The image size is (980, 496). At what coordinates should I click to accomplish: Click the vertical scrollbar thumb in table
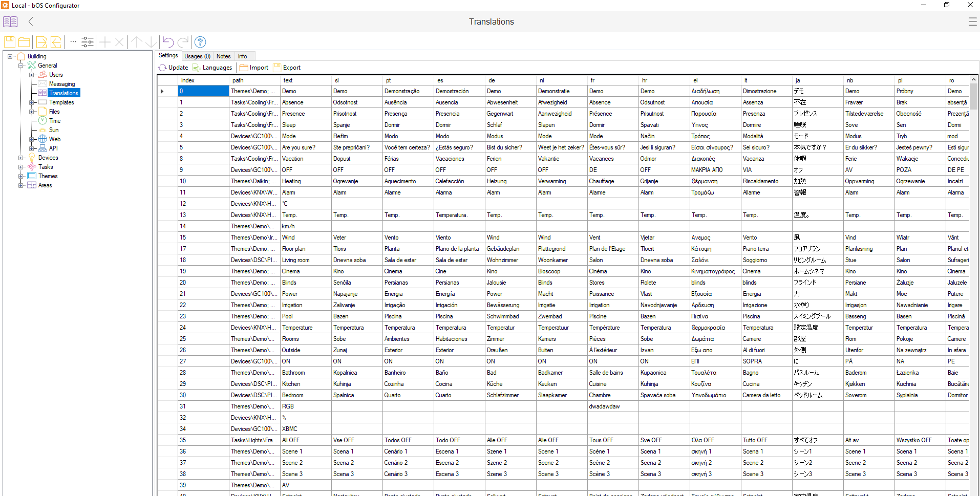(973, 97)
